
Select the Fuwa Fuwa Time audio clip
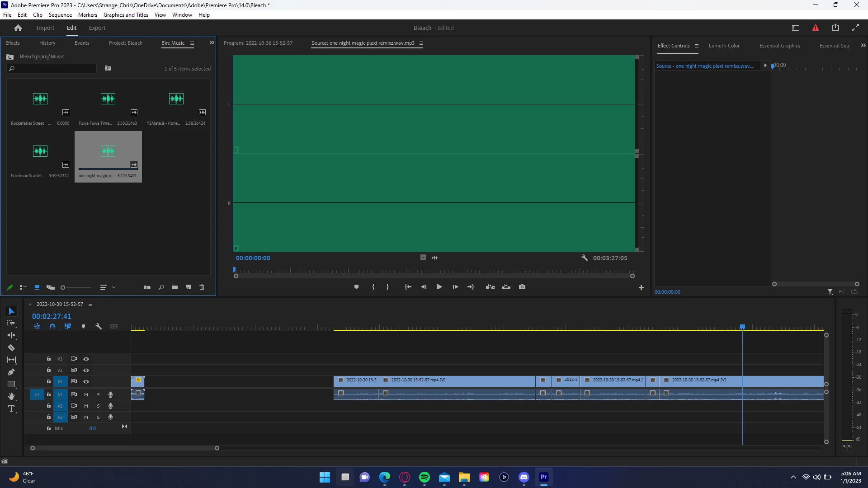coord(108,99)
